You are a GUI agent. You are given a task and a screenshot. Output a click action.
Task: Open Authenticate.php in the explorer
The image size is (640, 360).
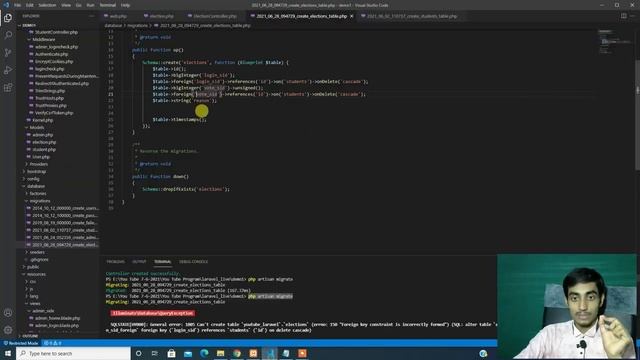click(52, 54)
